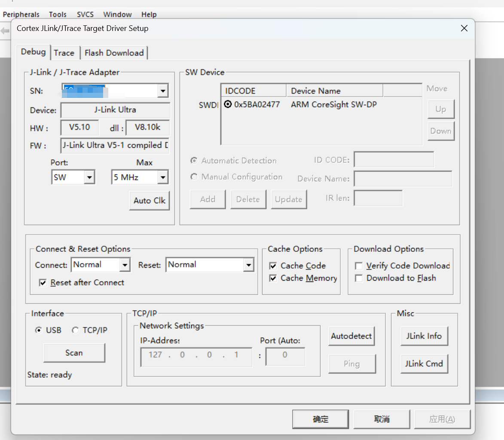Click the Scan button
Screen dimensions: 504x440
point(74,353)
